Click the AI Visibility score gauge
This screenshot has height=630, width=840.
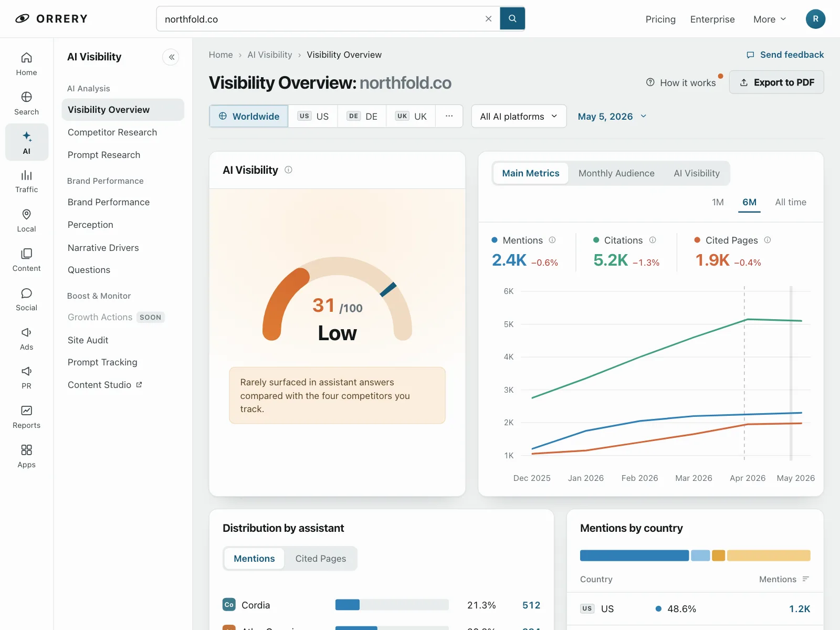point(337,299)
